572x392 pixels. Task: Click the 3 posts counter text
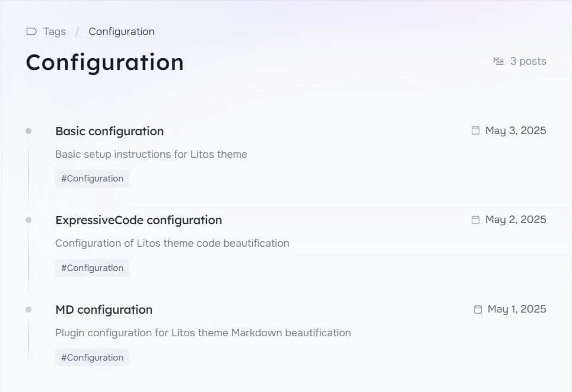pos(528,61)
